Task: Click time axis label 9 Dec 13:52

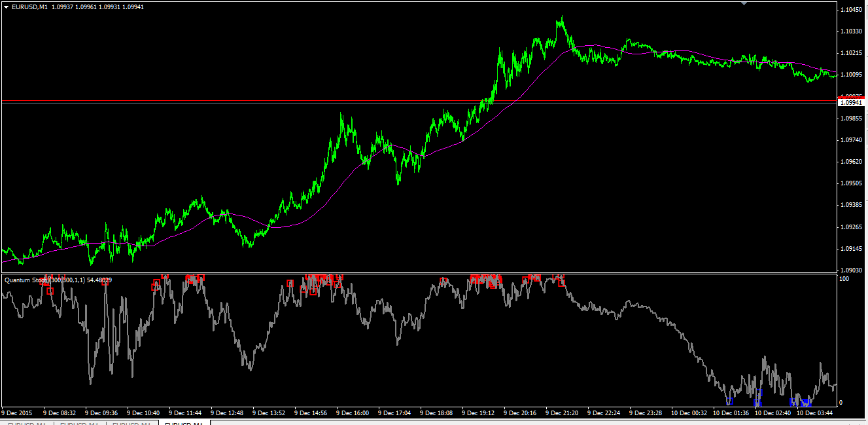Action: pos(269,413)
